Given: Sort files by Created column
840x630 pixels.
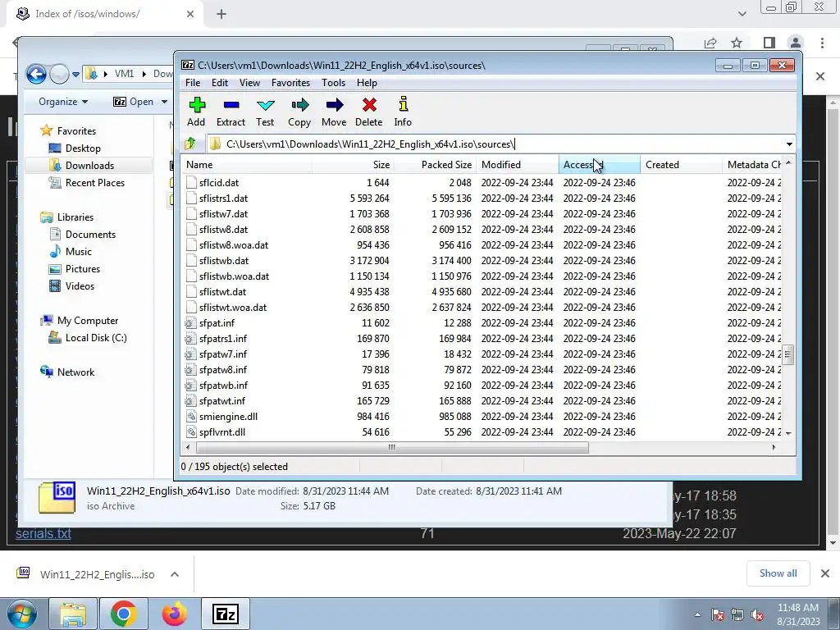Looking at the screenshot, I should point(681,164).
